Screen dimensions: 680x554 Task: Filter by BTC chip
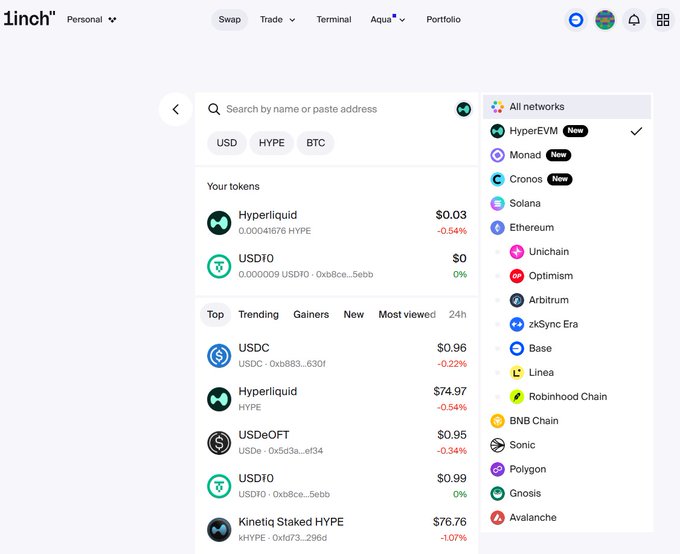point(315,143)
